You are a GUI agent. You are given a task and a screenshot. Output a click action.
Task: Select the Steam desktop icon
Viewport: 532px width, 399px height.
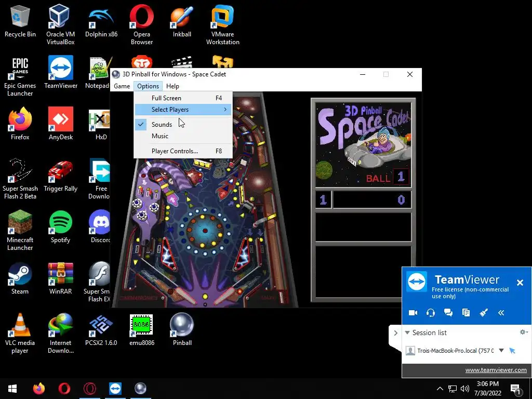20,278
